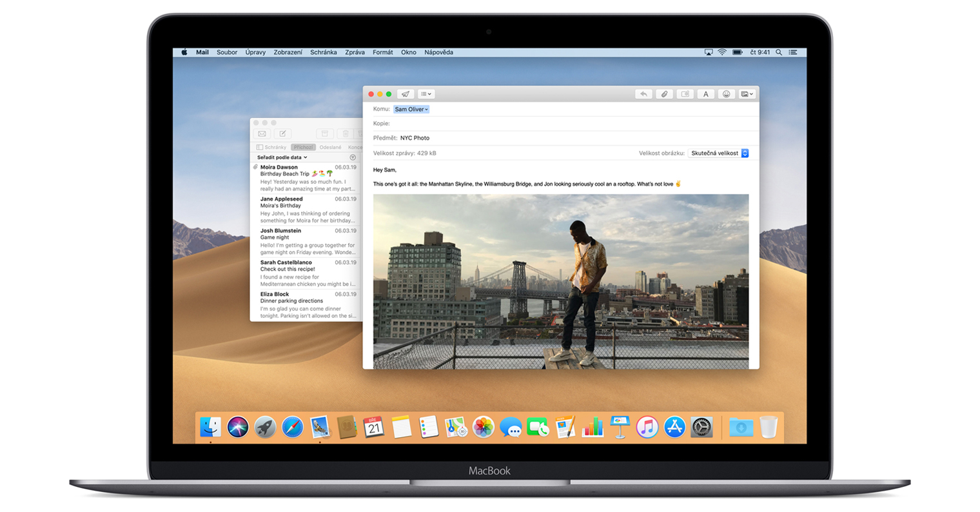
Task: Switch to the Odeslané mailbox tab
Action: click(x=330, y=147)
